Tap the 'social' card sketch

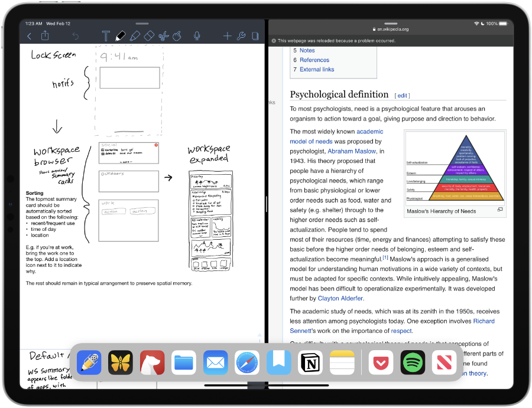(x=129, y=153)
